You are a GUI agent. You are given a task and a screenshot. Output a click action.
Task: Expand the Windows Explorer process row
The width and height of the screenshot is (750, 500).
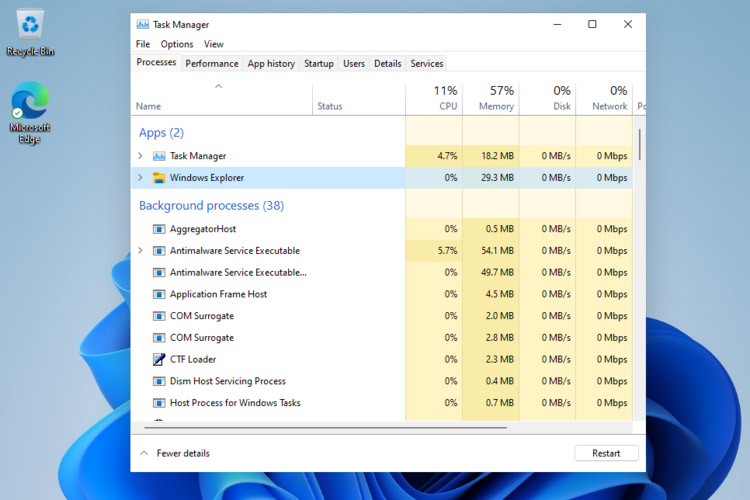[x=140, y=178]
